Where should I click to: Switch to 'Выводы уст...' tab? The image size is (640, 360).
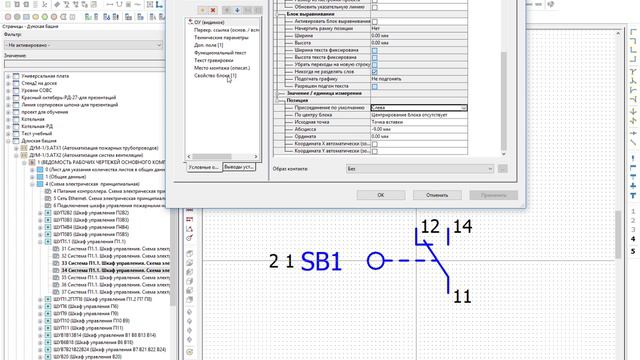[x=239, y=167]
